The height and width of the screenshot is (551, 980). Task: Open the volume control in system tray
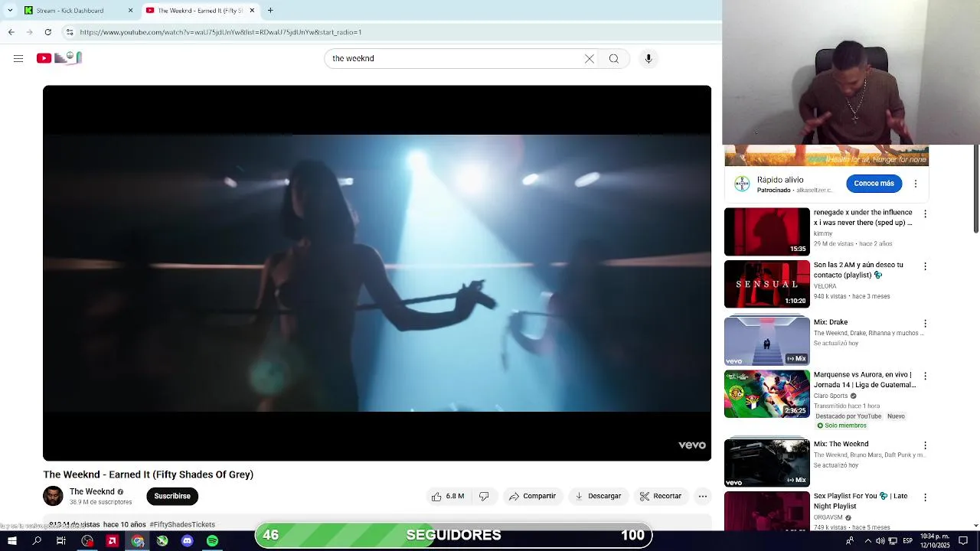(x=880, y=541)
